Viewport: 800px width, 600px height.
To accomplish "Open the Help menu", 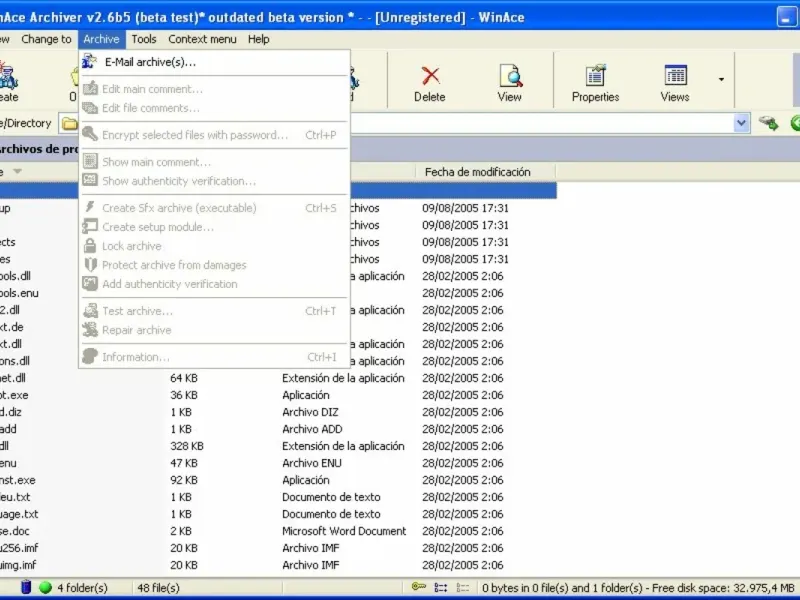I will (x=259, y=39).
